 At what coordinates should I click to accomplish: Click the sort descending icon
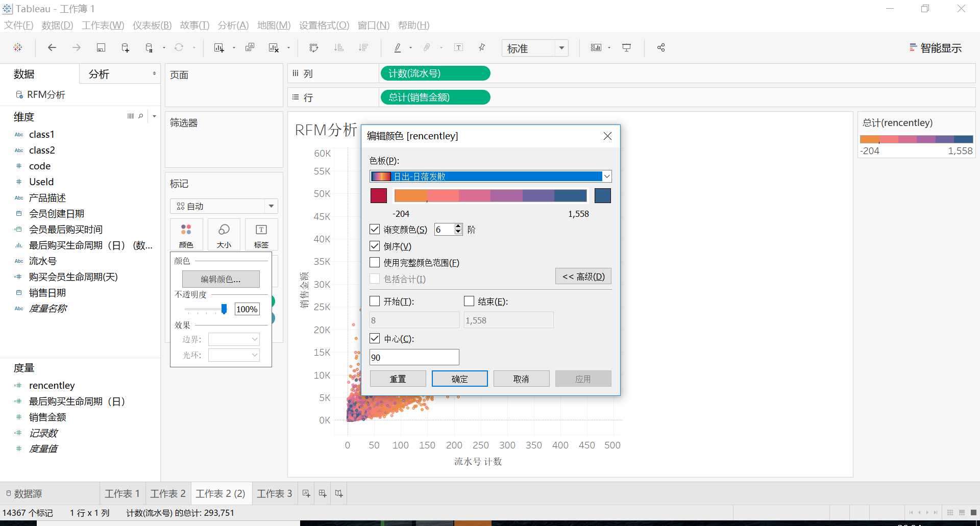click(x=363, y=47)
